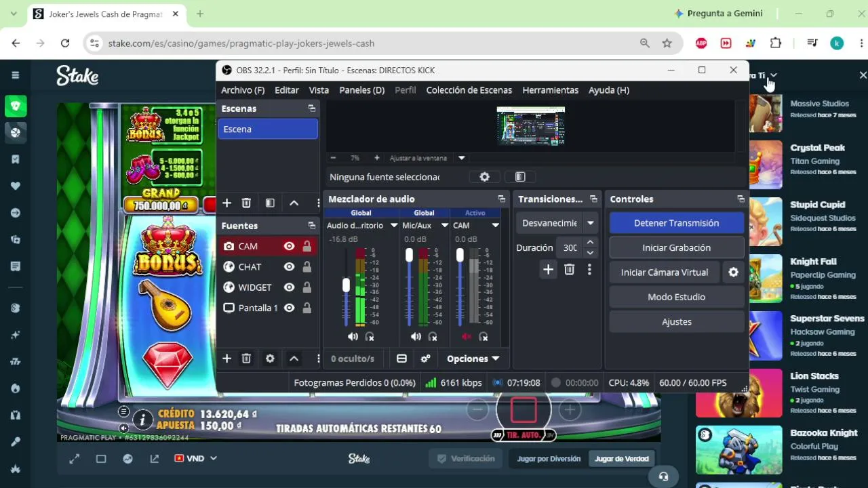
Task: Zoom out the OBS preview with the minus
Action: (333, 158)
